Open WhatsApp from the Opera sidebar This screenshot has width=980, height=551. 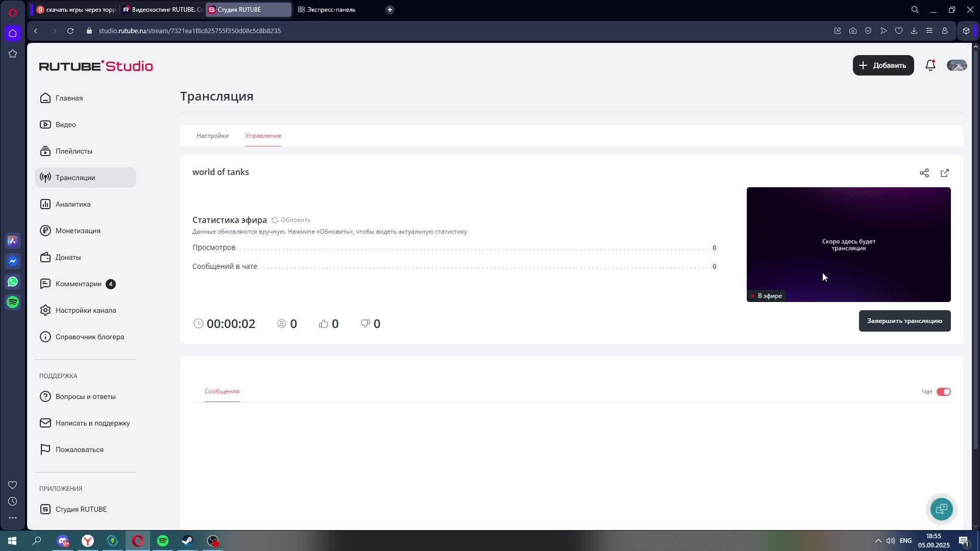point(13,282)
